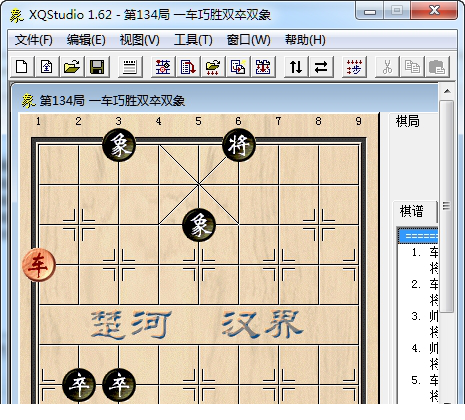This screenshot has height=420, width=465.
Task: Mirror board with left-right arrows icon
Action: pyautogui.click(x=321, y=67)
